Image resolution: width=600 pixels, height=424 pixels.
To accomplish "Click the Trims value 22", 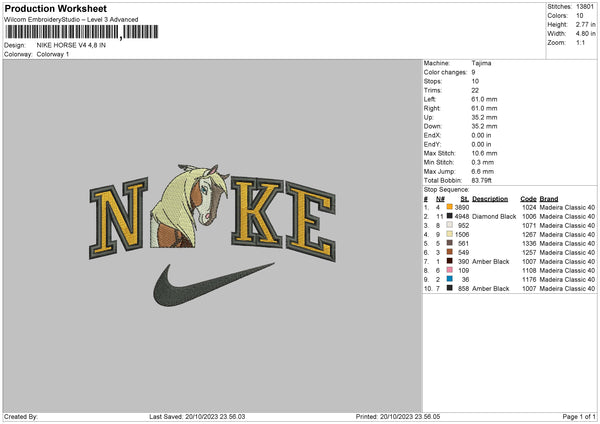I will point(475,90).
